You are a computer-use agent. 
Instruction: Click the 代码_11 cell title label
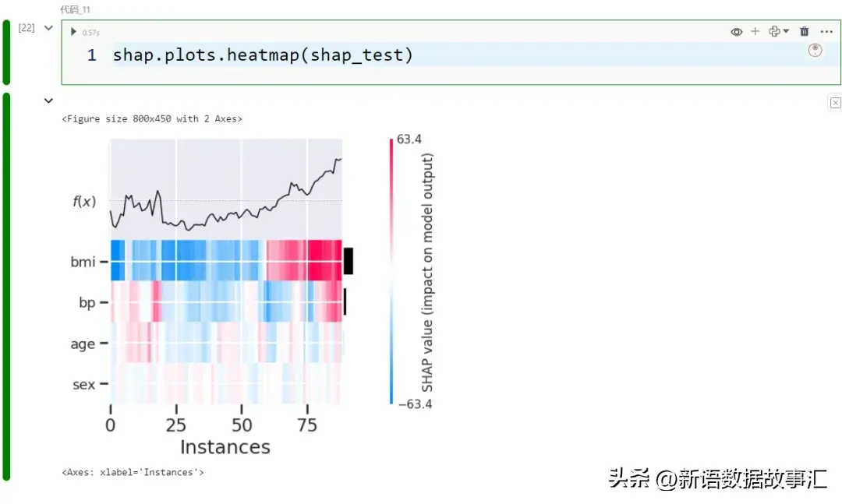tap(76, 9)
